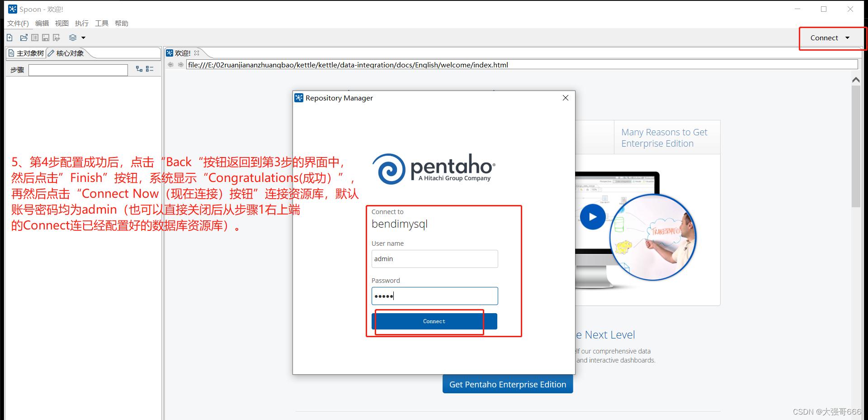Close the 欢迎! tab
868x420 pixels.
[x=197, y=53]
